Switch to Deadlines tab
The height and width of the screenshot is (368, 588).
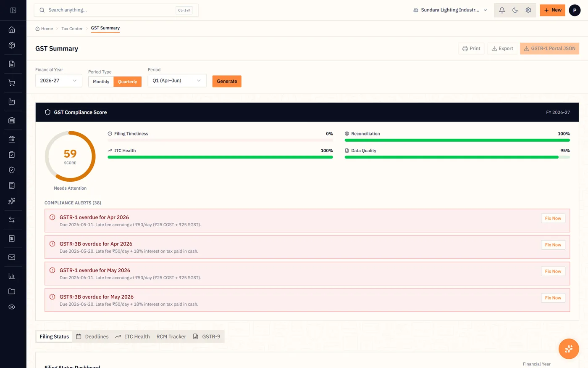[92, 336]
